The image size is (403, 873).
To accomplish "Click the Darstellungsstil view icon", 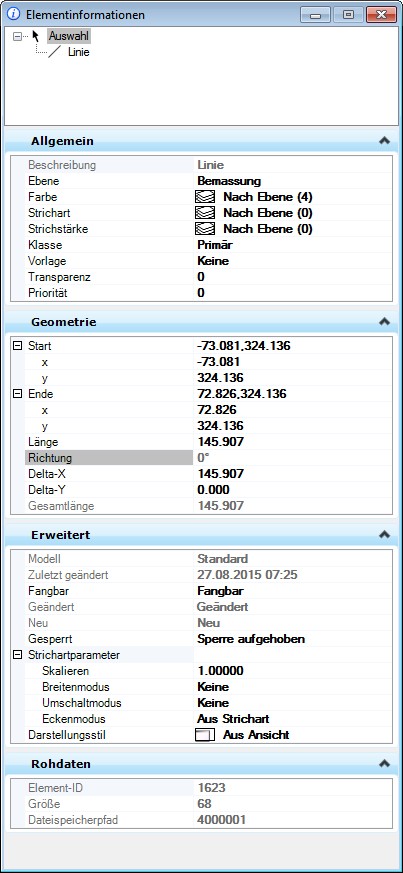I will coord(205,735).
